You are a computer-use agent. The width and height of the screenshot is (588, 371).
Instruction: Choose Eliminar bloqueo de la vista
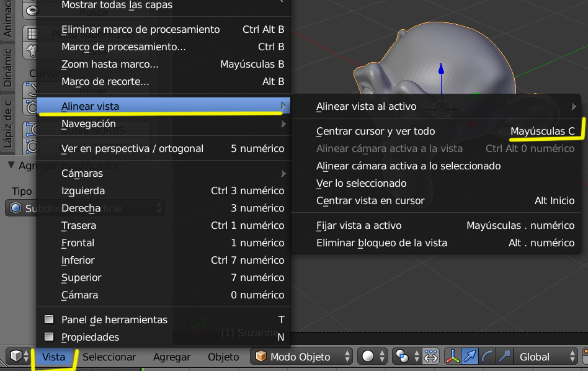436,243
